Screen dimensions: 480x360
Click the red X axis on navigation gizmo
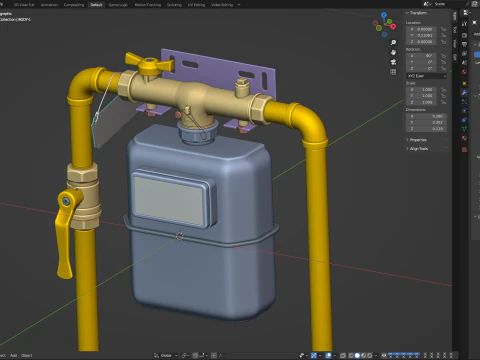point(393,26)
